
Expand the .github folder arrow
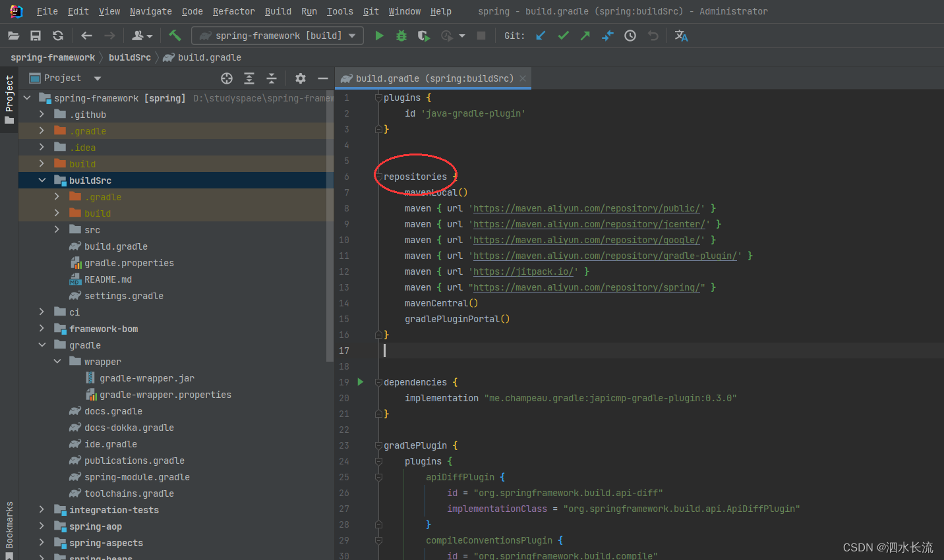click(x=42, y=114)
